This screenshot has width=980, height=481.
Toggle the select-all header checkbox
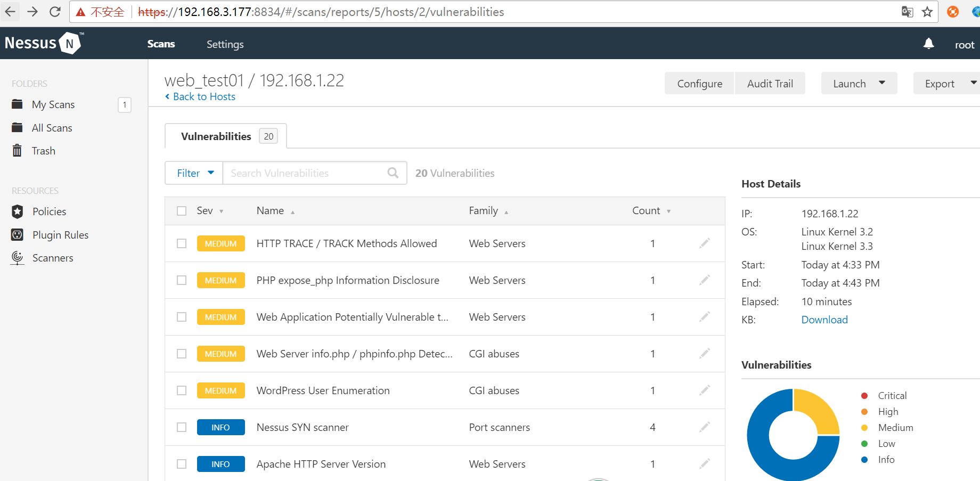182,211
